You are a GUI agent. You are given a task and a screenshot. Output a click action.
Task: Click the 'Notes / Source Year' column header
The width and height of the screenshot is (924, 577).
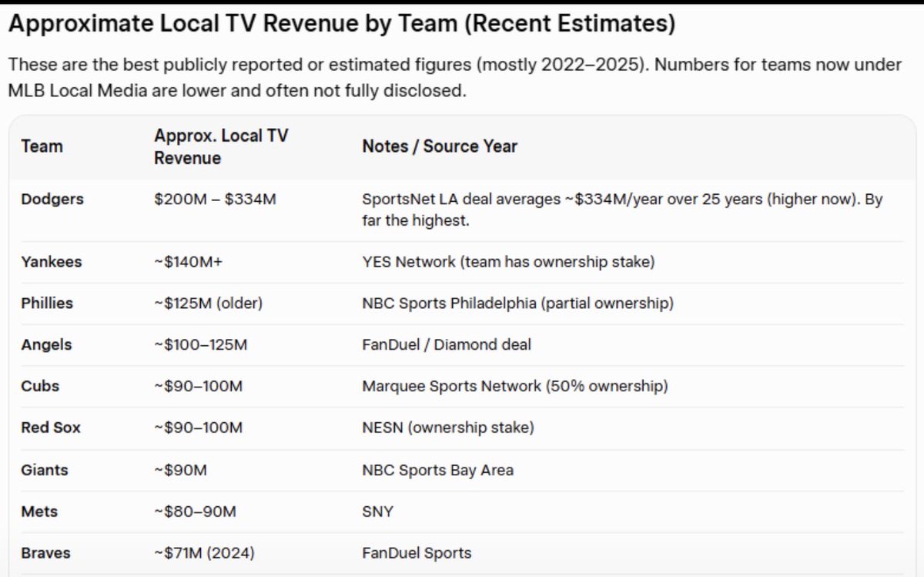pos(440,146)
